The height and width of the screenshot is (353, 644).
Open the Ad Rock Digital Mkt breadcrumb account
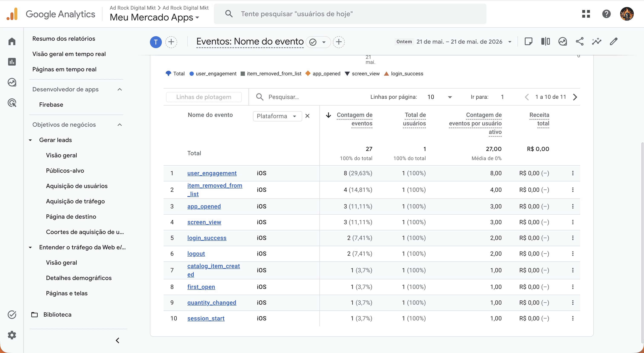point(133,8)
